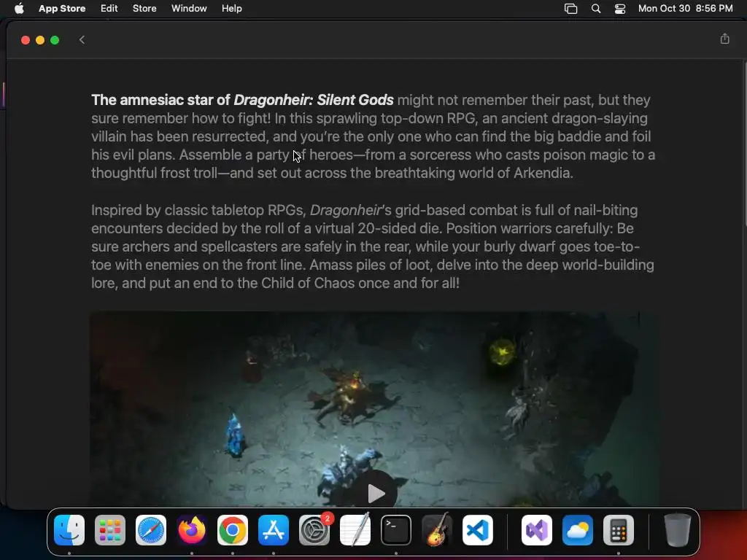
Task: Open the share button in the App Store window
Action: click(x=724, y=39)
